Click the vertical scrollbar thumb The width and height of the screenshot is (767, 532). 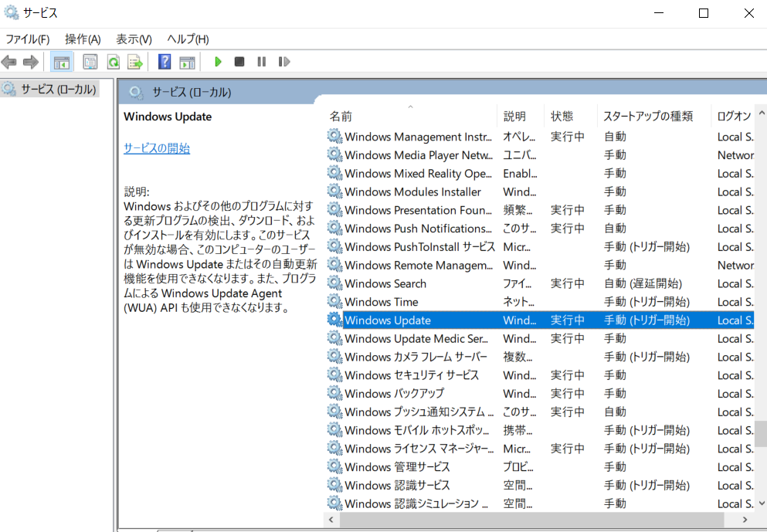[761, 434]
